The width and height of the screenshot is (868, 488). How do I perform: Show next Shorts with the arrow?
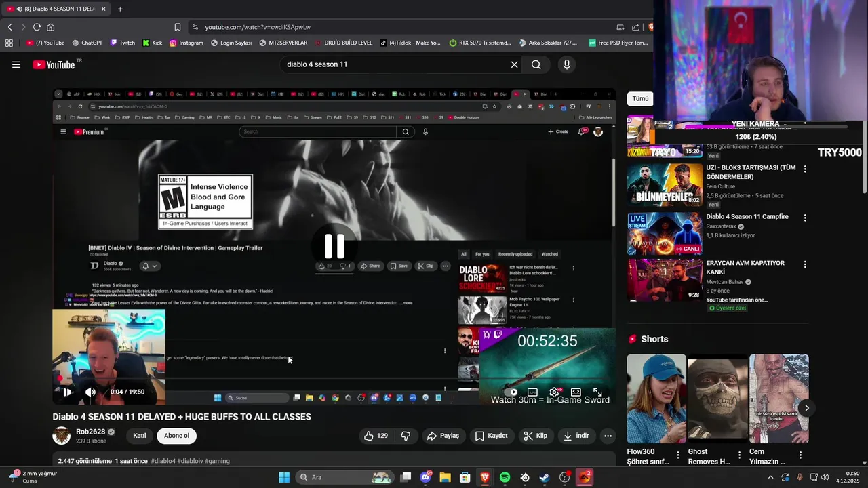point(806,408)
